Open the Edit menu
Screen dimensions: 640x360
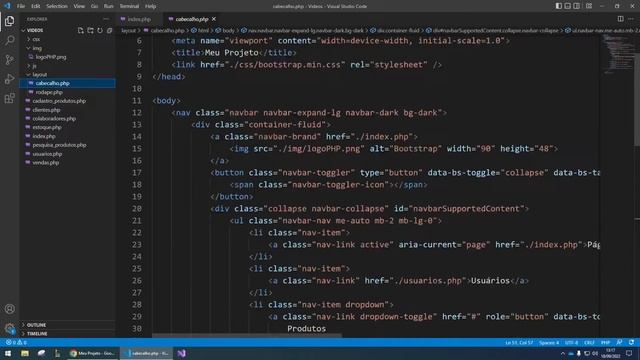[36, 6]
